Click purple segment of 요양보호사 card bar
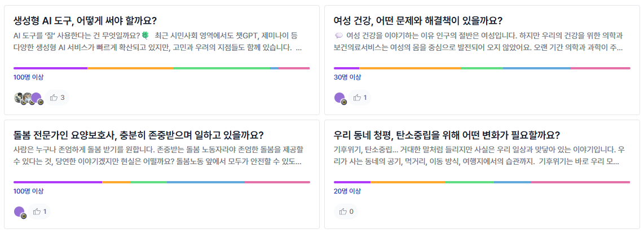 [58, 182]
